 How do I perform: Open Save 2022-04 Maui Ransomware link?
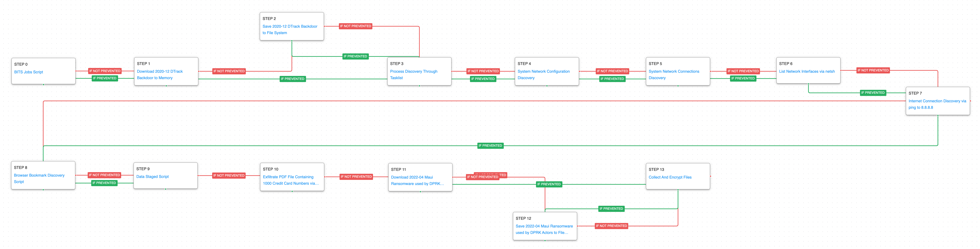pos(544,226)
